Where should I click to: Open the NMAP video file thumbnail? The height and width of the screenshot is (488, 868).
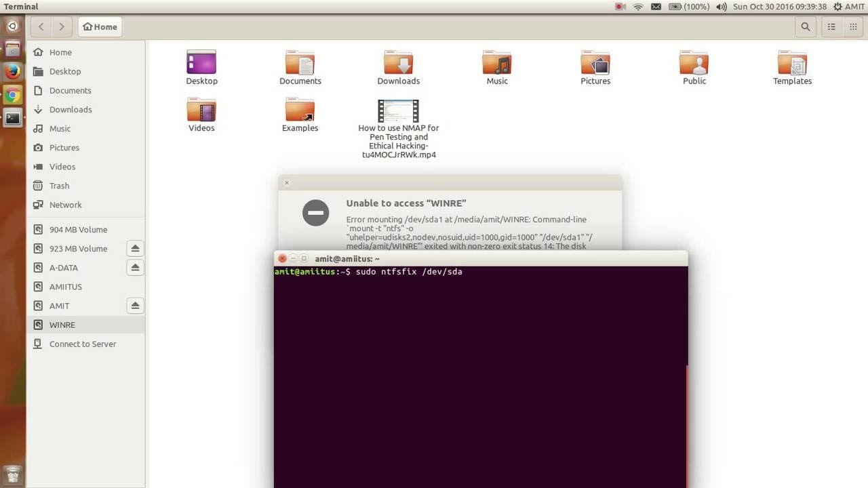[398, 111]
